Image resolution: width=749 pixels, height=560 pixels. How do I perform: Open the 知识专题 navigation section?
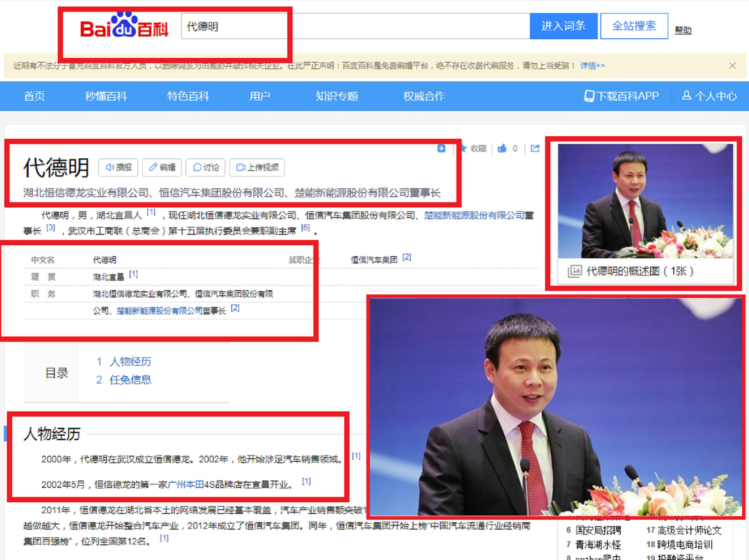337,96
